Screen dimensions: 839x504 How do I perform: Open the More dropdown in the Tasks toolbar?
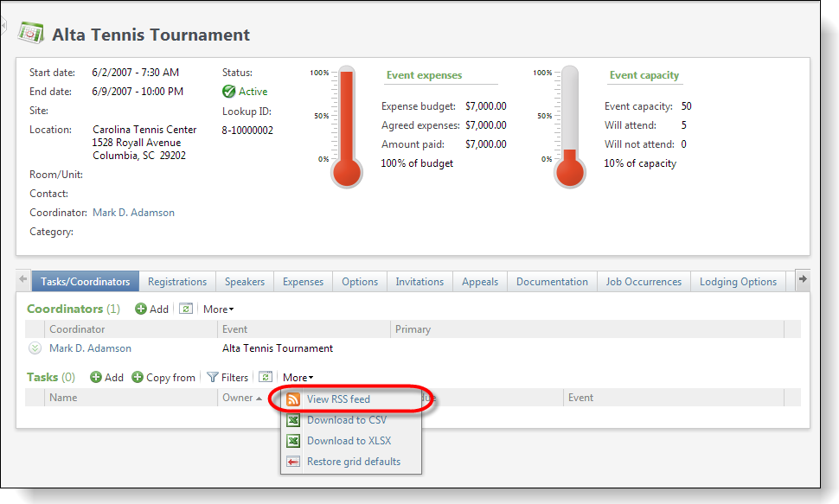(298, 377)
